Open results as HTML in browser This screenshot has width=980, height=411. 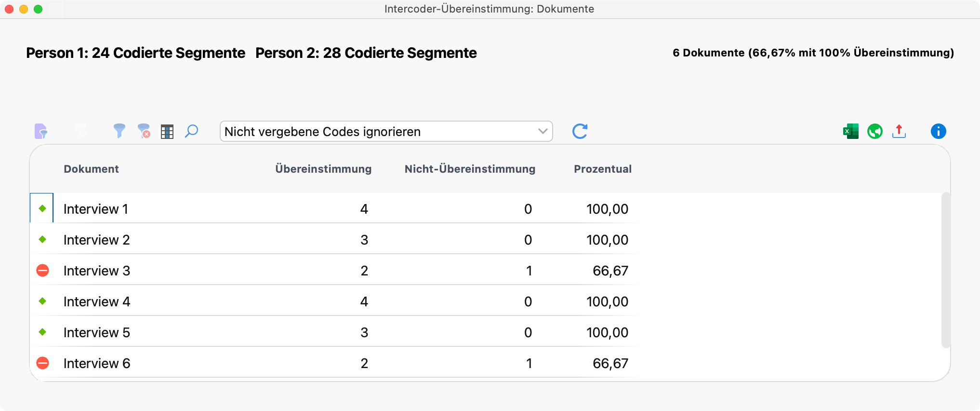(875, 131)
